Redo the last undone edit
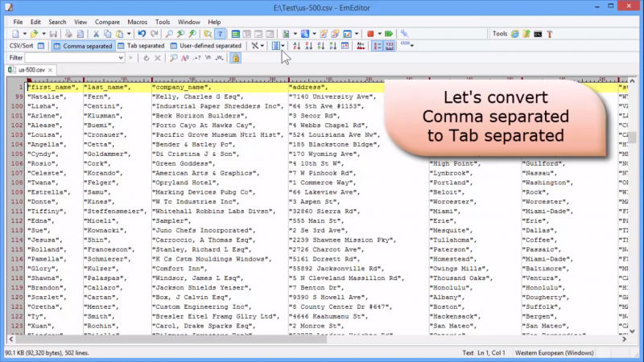Screen dimensions: 644x362 pyautogui.click(x=154, y=34)
